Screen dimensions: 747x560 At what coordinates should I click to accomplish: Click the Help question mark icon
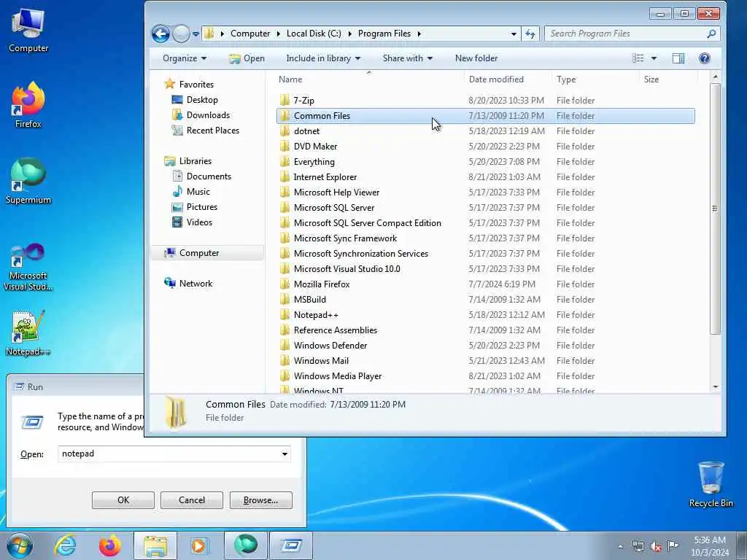coord(704,58)
